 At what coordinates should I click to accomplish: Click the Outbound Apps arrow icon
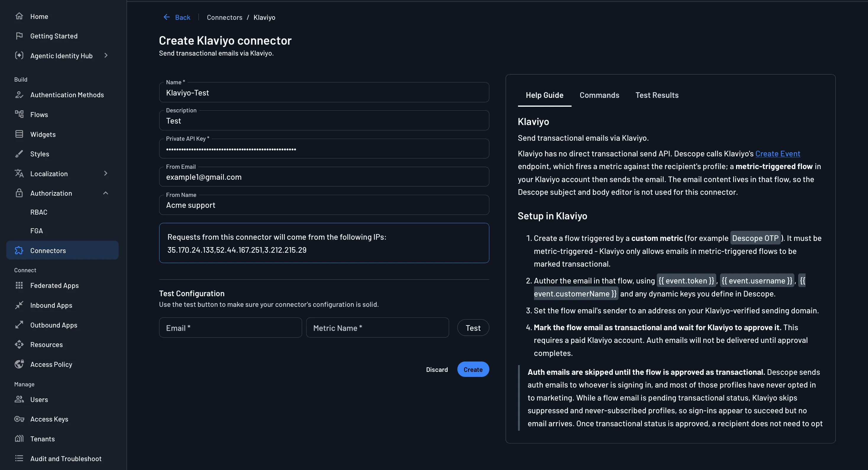[19, 325]
